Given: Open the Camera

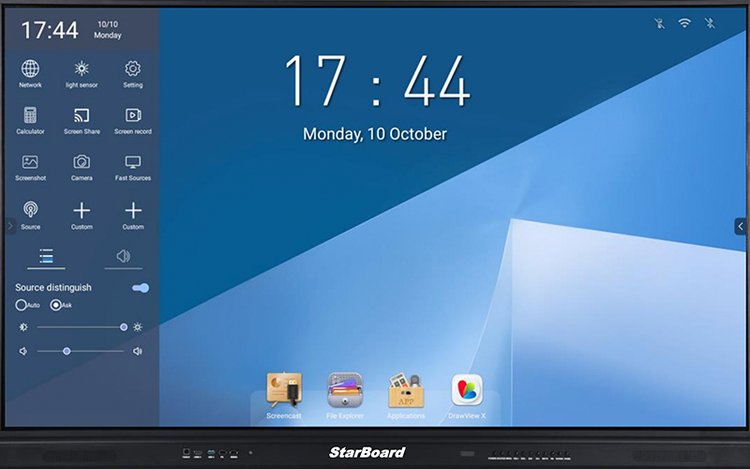Looking at the screenshot, I should (82, 167).
